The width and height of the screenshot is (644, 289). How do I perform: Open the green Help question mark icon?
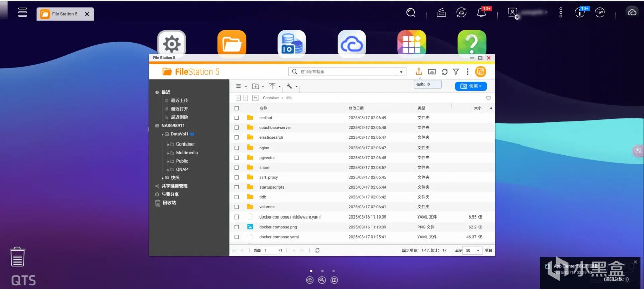472,44
